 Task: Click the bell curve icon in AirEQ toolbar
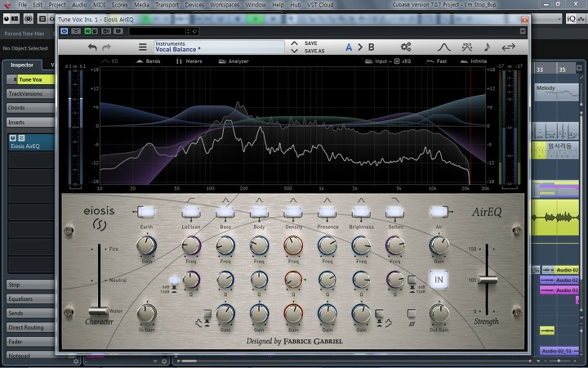click(444, 47)
